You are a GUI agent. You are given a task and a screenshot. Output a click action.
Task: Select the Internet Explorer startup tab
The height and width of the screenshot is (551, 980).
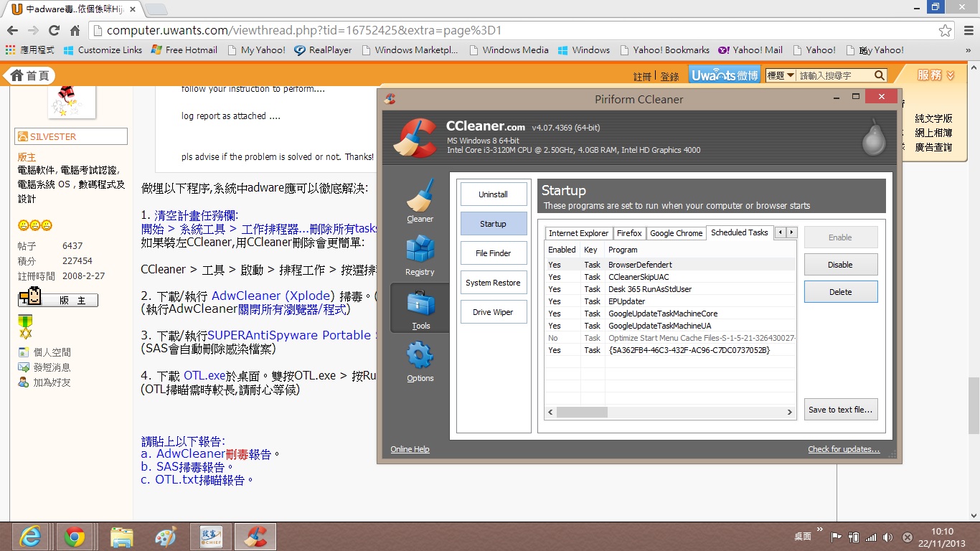[x=578, y=233]
